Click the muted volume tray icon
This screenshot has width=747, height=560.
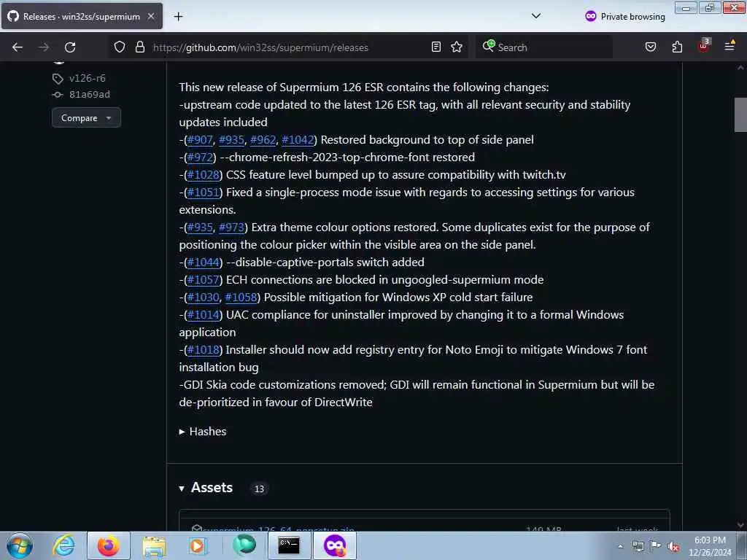point(673,546)
